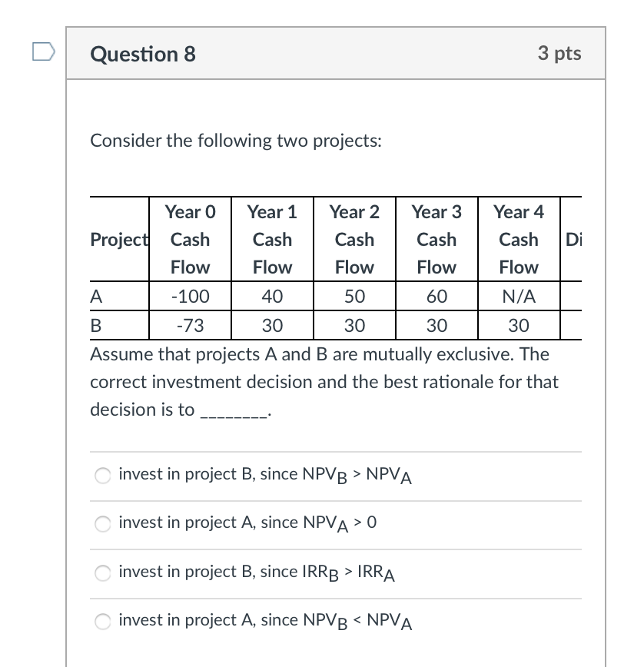Screen dimensions: 644x667
Task: Click the "3 pts" label
Action: pyautogui.click(x=560, y=54)
